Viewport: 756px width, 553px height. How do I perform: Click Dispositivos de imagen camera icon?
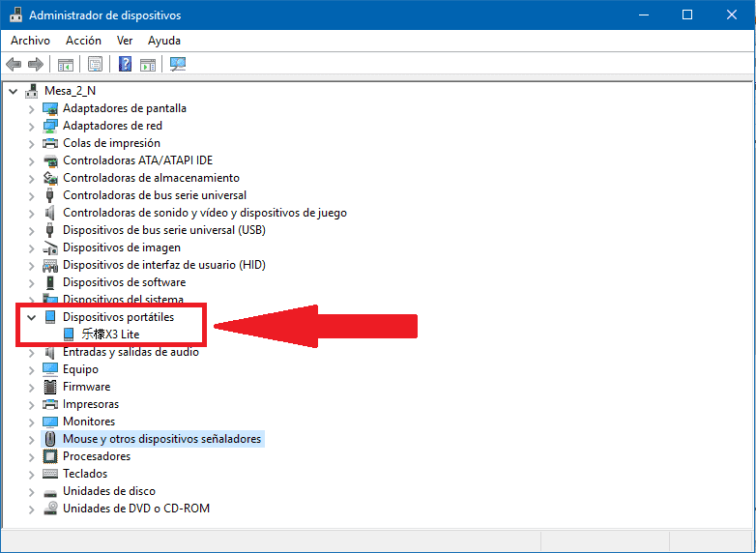50,247
